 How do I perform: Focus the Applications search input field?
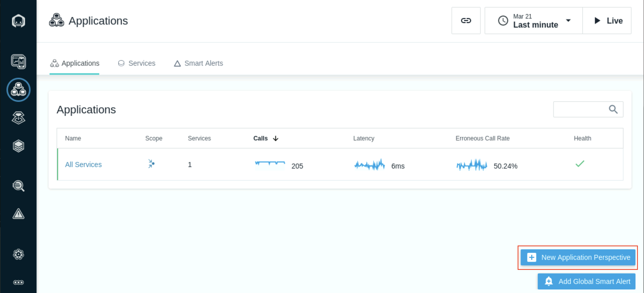click(588, 109)
